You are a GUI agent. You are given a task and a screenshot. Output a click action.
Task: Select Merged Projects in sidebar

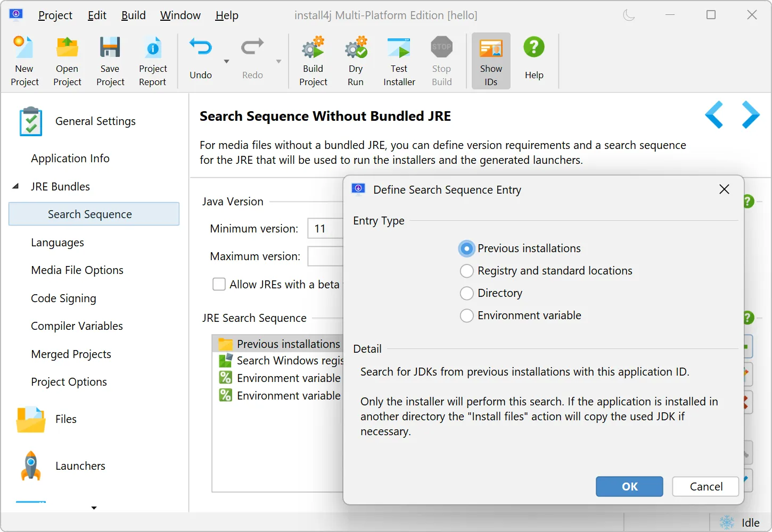[x=71, y=354]
